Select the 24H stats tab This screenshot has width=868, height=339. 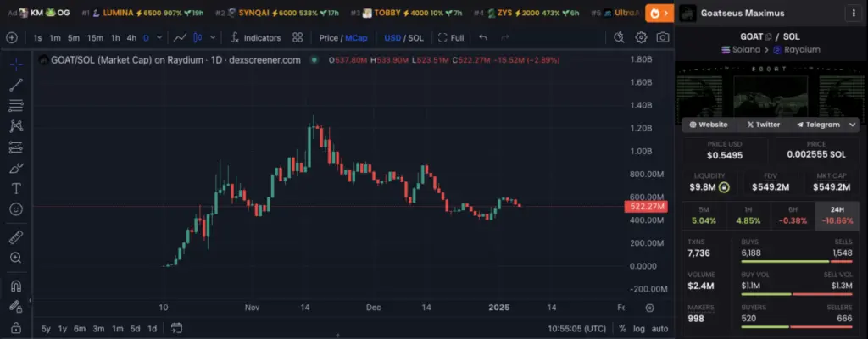point(837,214)
